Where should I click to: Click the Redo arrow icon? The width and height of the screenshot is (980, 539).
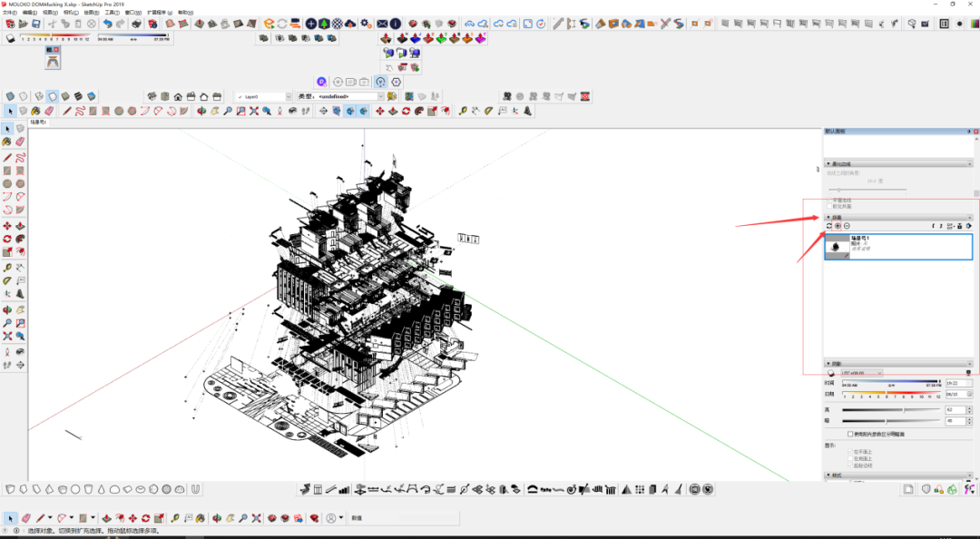[121, 24]
